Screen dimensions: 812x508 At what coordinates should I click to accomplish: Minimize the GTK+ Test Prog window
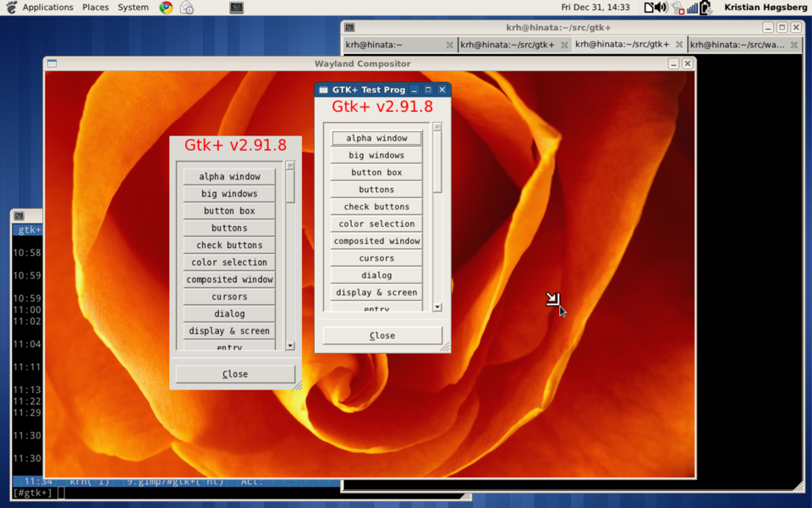[x=414, y=90]
